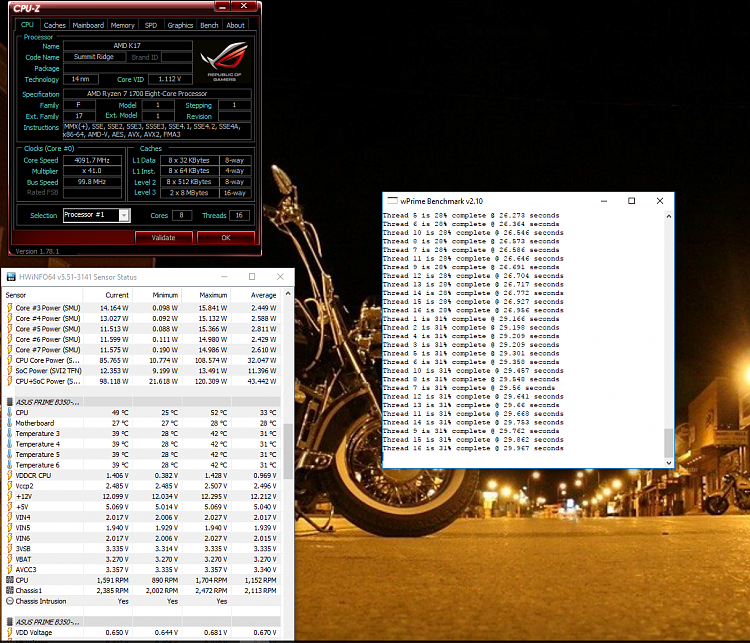The width and height of the screenshot is (750, 643).
Task: Click the Republic of Gamers logo
Action: coord(225,60)
